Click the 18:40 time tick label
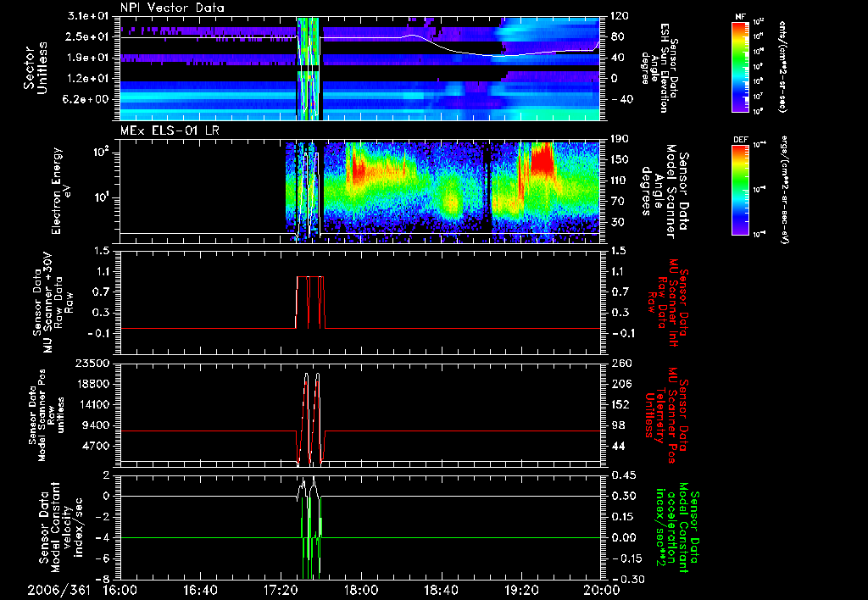This screenshot has width=868, height=600. click(x=442, y=590)
